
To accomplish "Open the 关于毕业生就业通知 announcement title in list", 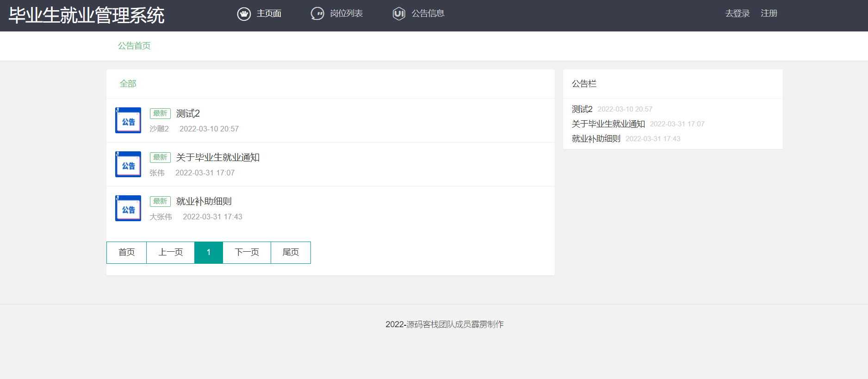I will coord(218,157).
